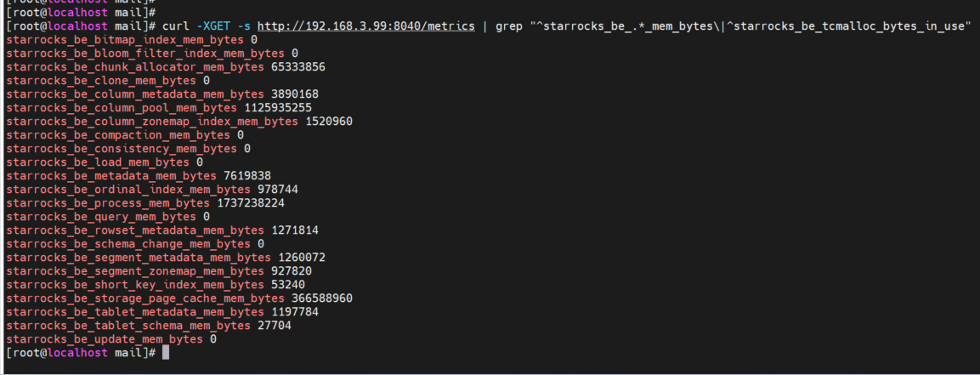Click the starrocks_be_process_mem_bytes metric line
Screen dimensions: 980x375
click(x=145, y=203)
